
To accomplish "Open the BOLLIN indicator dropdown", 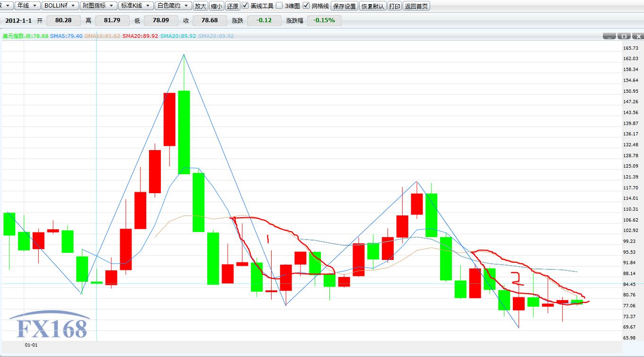I will click(x=61, y=6).
